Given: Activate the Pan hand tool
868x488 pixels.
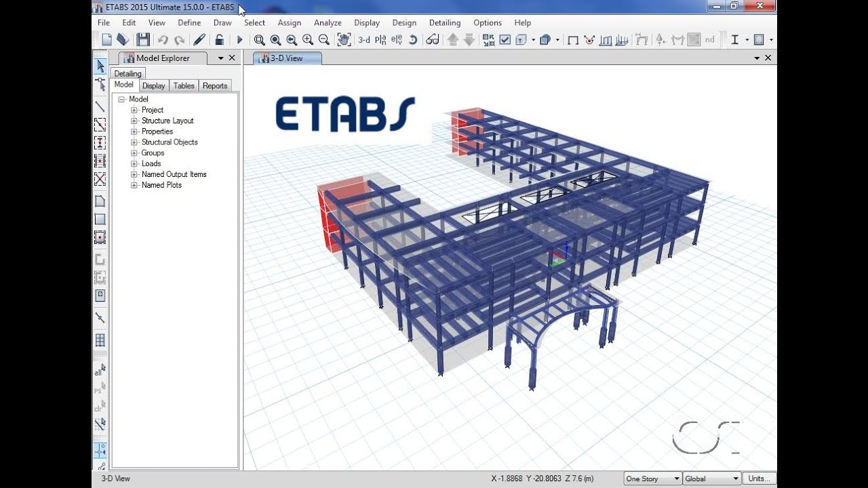Looking at the screenshot, I should pyautogui.click(x=344, y=40).
